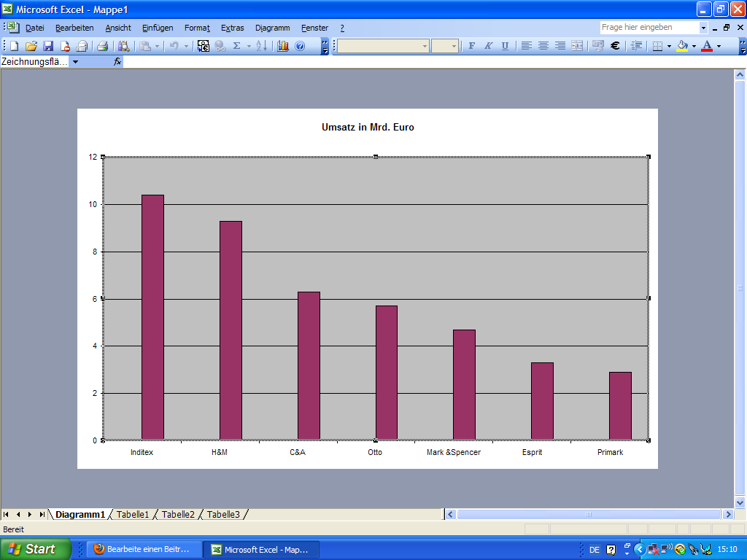Click the horizontal scrollbar right arrow

[x=727, y=514]
